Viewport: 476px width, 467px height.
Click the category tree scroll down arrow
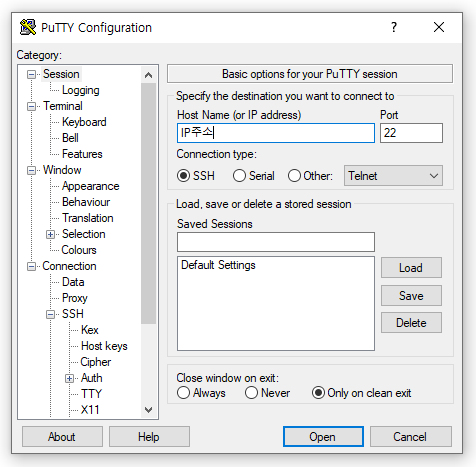[149, 410]
